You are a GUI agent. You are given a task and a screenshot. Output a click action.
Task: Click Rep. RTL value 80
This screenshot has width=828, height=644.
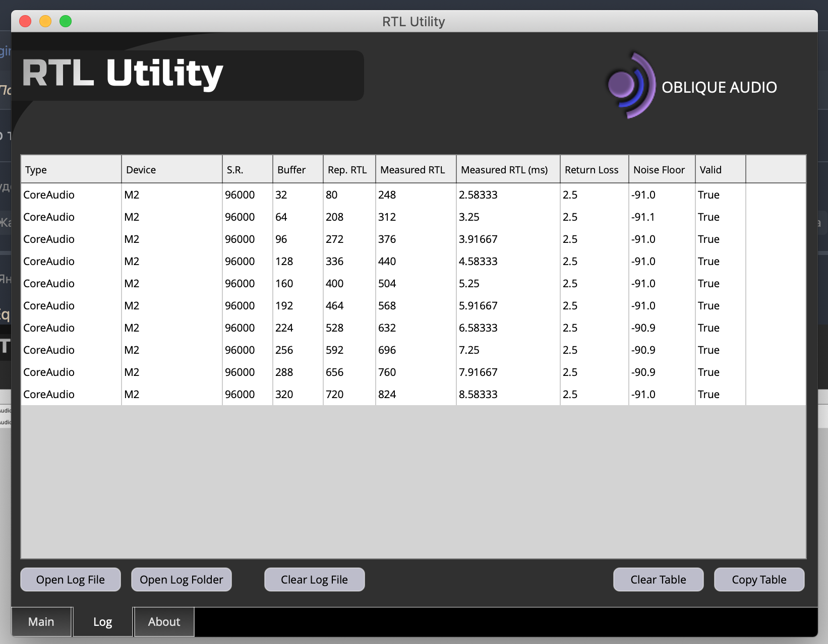349,195
